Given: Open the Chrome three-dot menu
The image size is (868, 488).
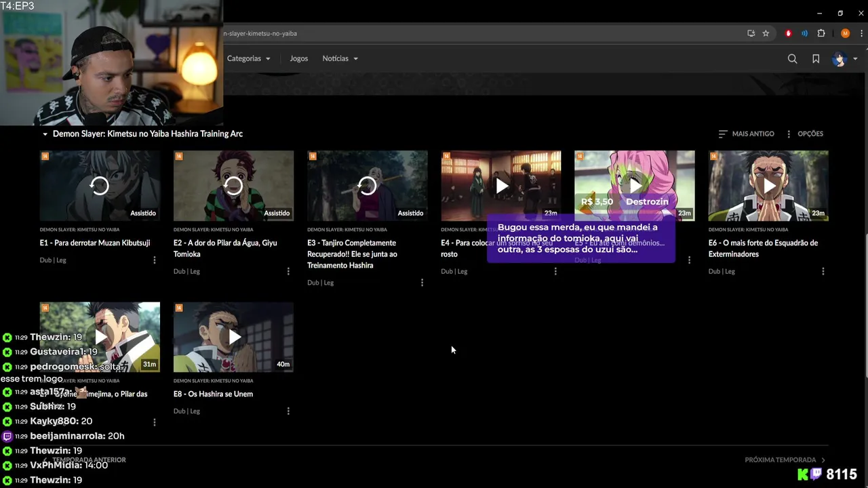Looking at the screenshot, I should (x=861, y=33).
